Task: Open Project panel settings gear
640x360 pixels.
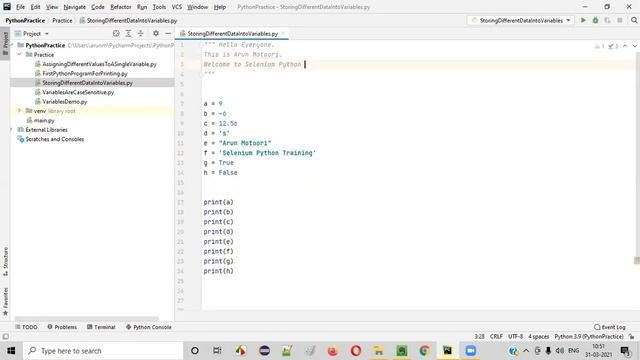Action: coord(156,33)
